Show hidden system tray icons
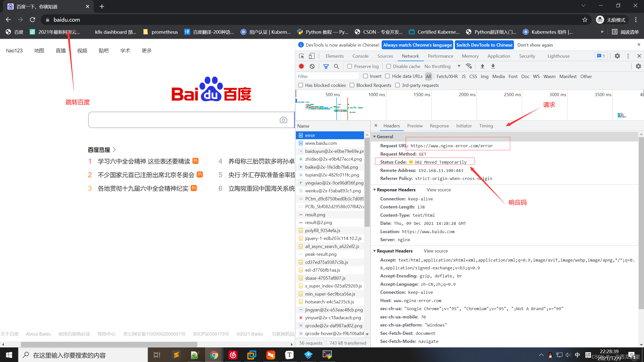Viewport: 644px width, 362px height. pos(541,355)
